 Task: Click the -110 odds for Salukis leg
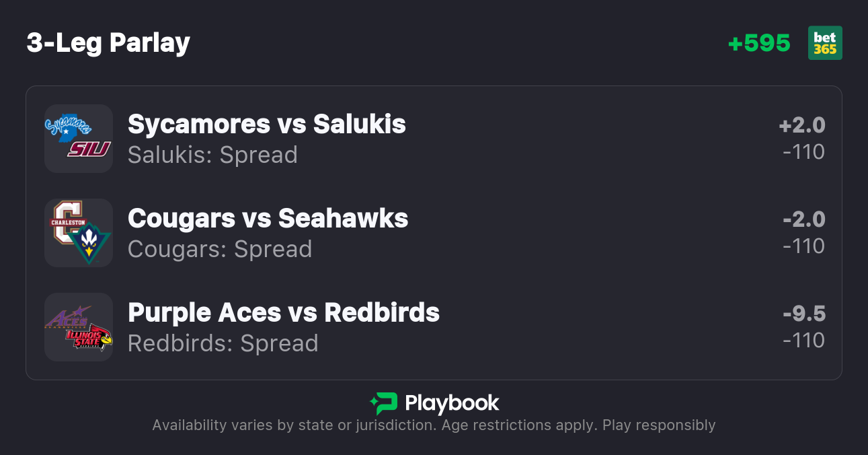803,152
